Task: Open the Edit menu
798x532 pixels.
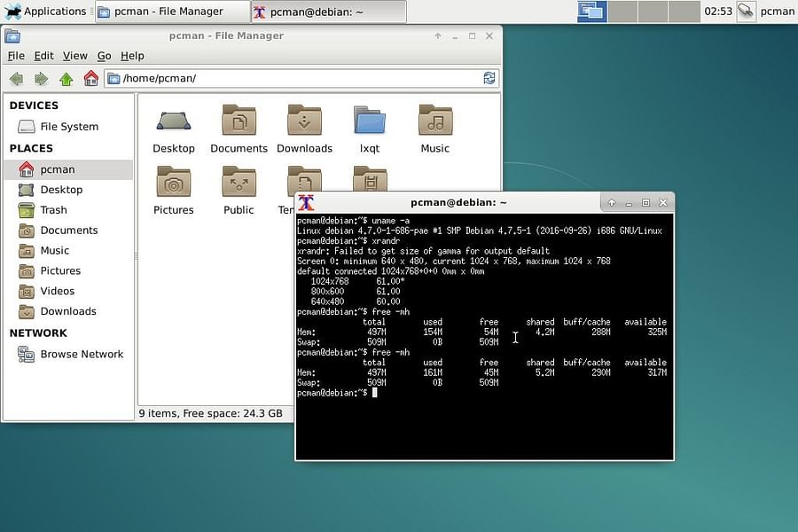Action: [x=43, y=55]
